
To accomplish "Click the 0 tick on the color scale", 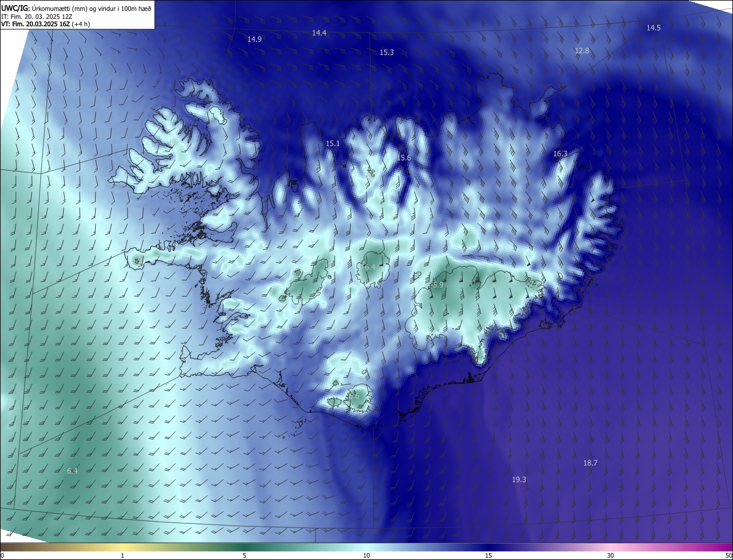I will (2, 556).
